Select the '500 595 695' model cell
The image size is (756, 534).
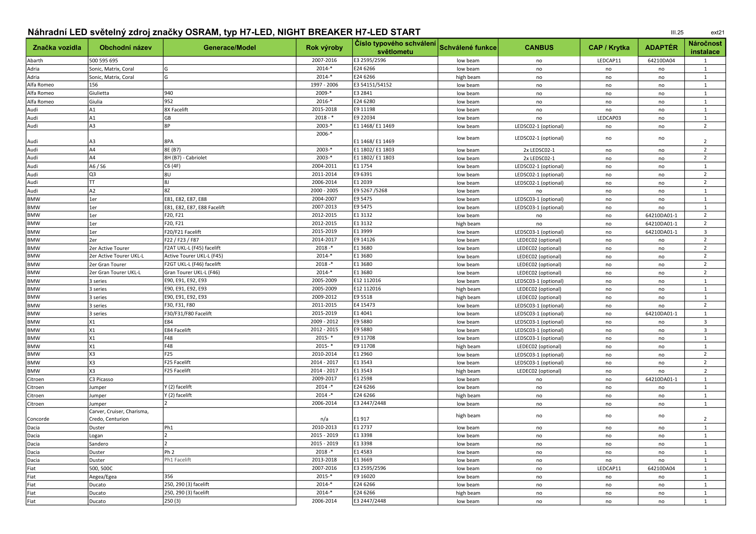click(x=125, y=60)
